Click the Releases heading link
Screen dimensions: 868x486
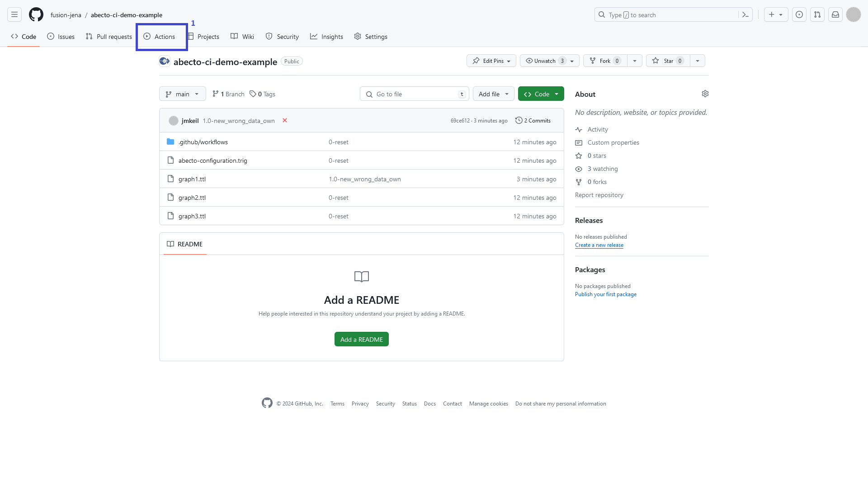(589, 220)
